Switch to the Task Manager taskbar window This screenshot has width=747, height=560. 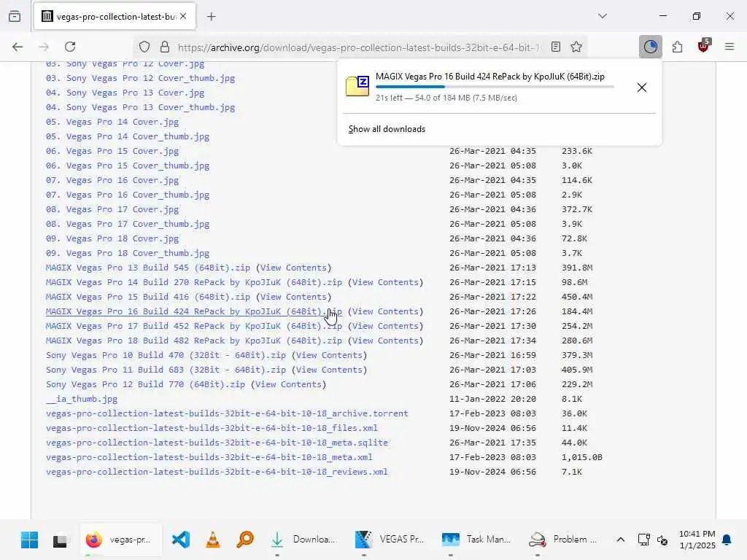pos(476,540)
